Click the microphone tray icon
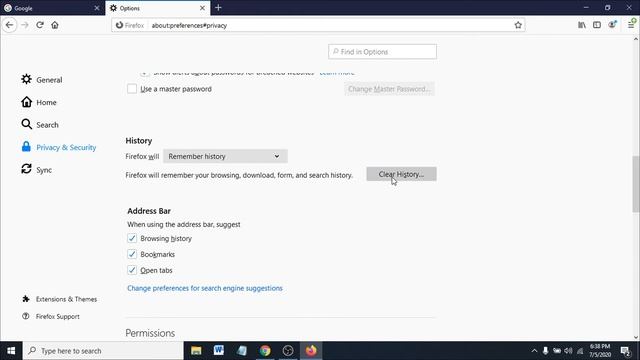Viewport: 640px width, 360px height. click(x=545, y=351)
